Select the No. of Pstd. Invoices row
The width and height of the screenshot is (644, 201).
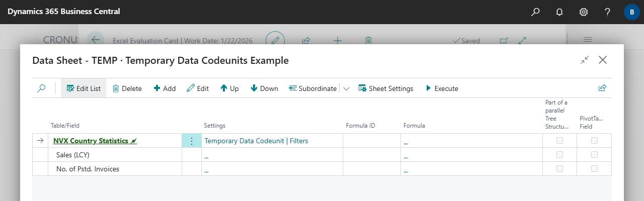pos(322,169)
